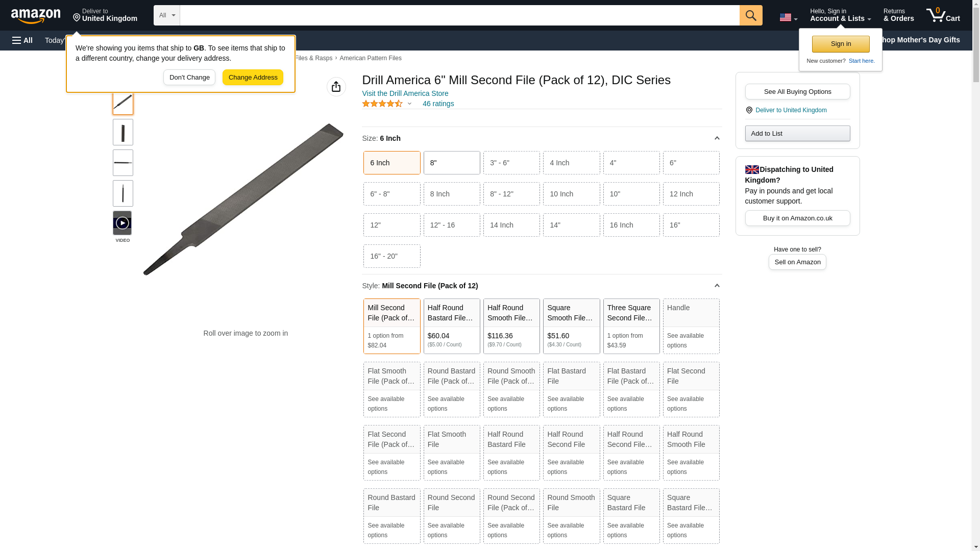Click the search magnifier button

click(750, 15)
